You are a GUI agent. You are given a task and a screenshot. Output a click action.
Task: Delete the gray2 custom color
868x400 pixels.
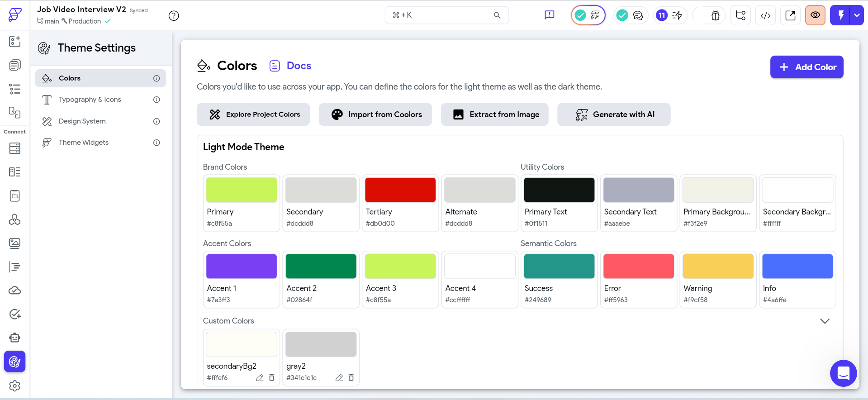[x=351, y=377]
